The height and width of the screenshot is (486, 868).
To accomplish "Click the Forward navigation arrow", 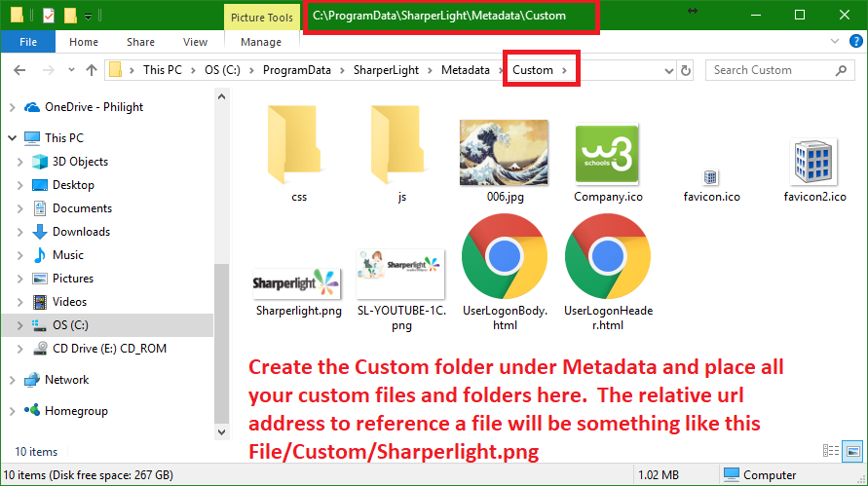I will pos(49,70).
